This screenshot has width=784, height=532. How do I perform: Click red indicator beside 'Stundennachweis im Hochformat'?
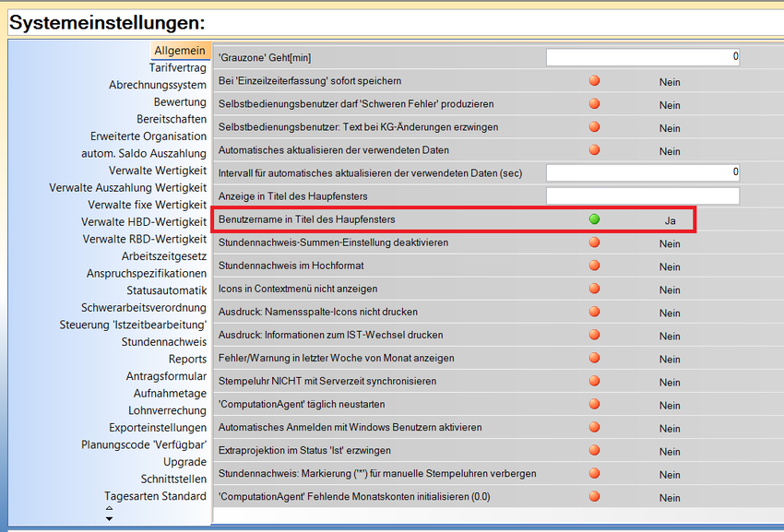(594, 266)
